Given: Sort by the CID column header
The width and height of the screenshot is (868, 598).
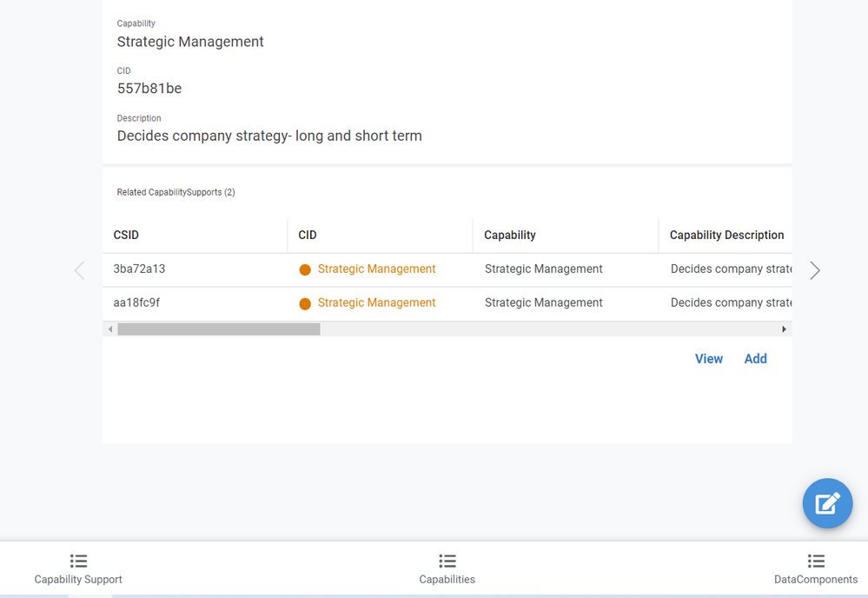Looking at the screenshot, I should coord(381,236).
